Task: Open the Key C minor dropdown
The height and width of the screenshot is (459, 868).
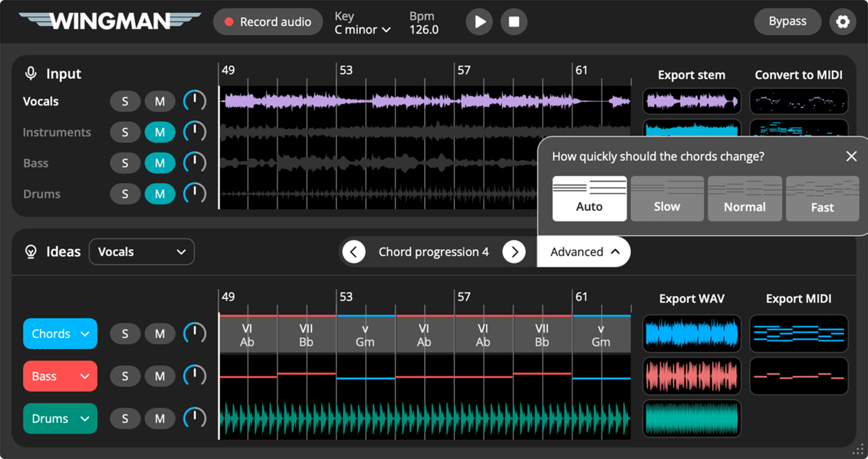Action: [x=362, y=29]
